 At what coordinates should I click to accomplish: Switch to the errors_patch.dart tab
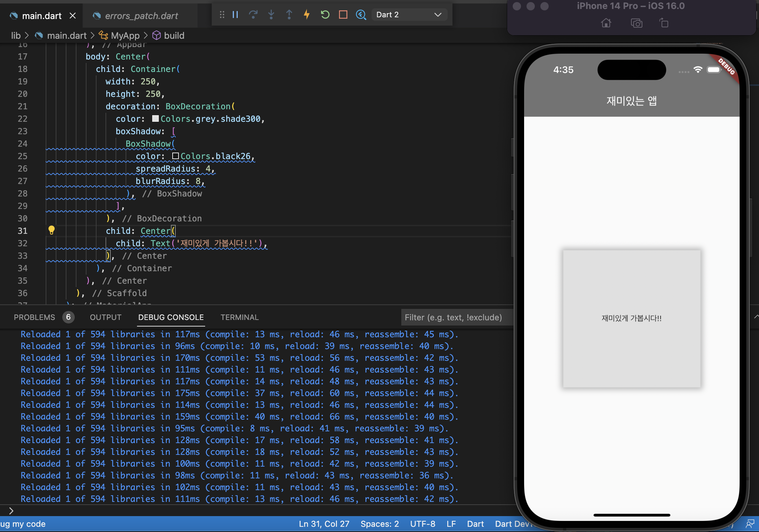141,16
